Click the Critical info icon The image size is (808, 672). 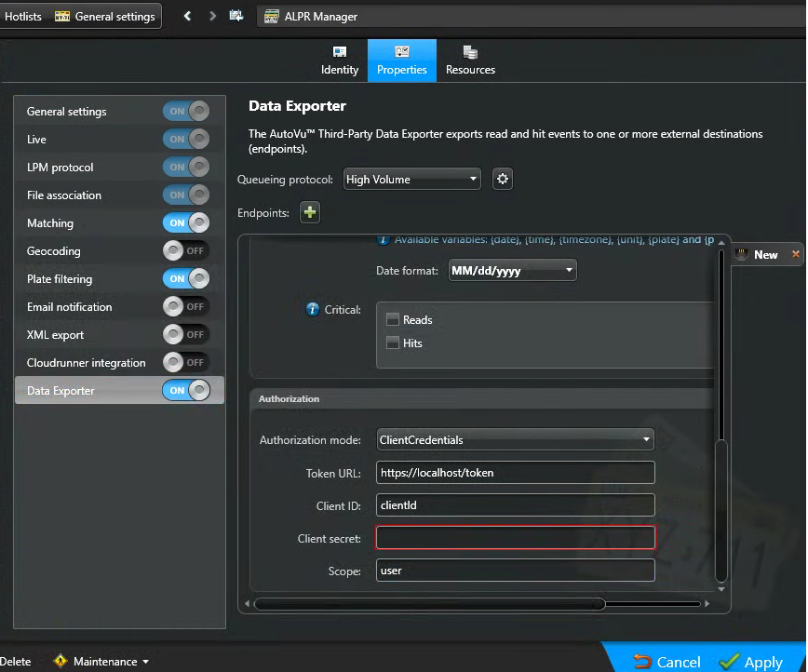pos(313,309)
